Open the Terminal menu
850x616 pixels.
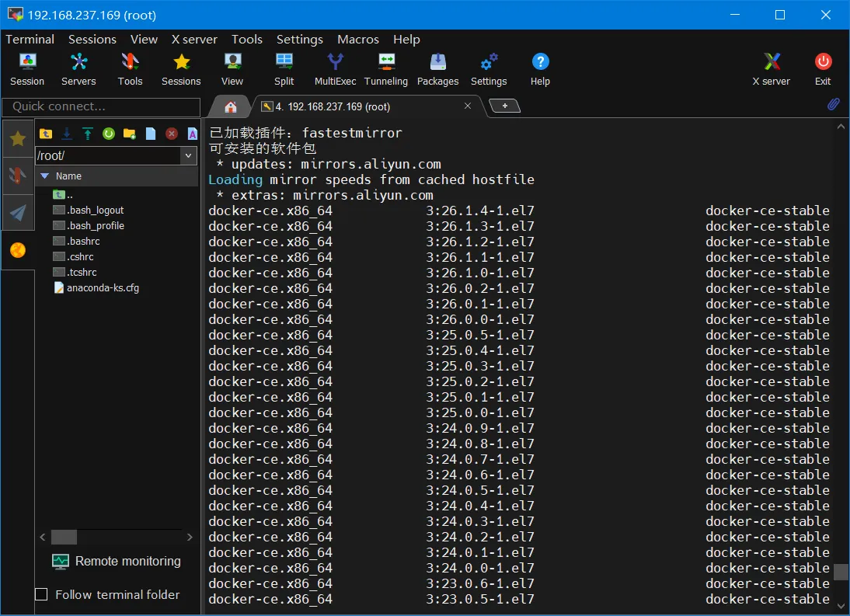pos(30,39)
